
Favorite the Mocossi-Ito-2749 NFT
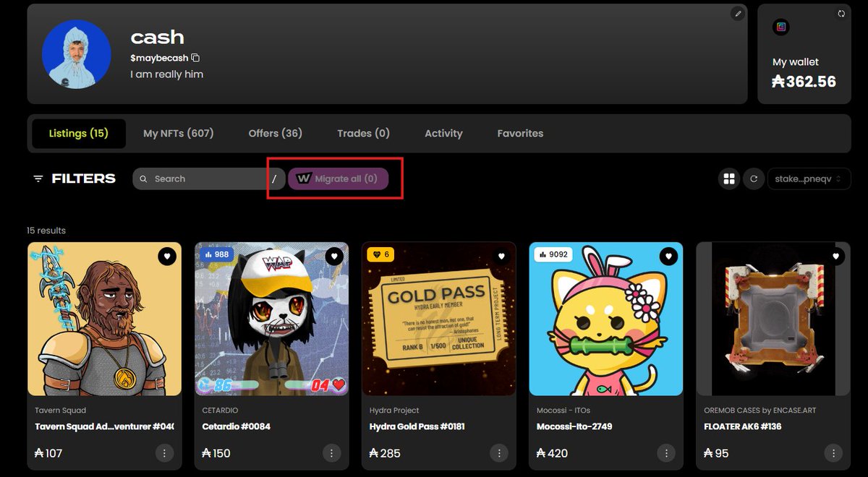coord(668,256)
